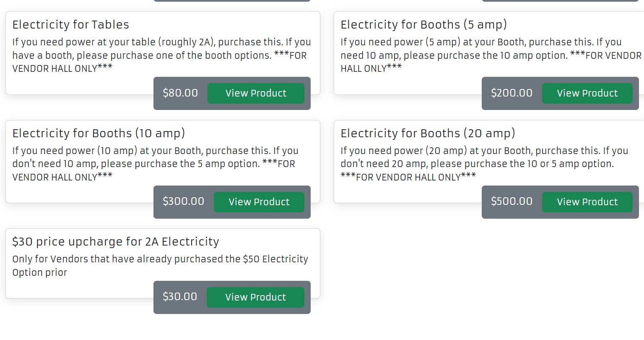Click the $30.00 price label
The image size is (644, 340).
pyautogui.click(x=180, y=297)
